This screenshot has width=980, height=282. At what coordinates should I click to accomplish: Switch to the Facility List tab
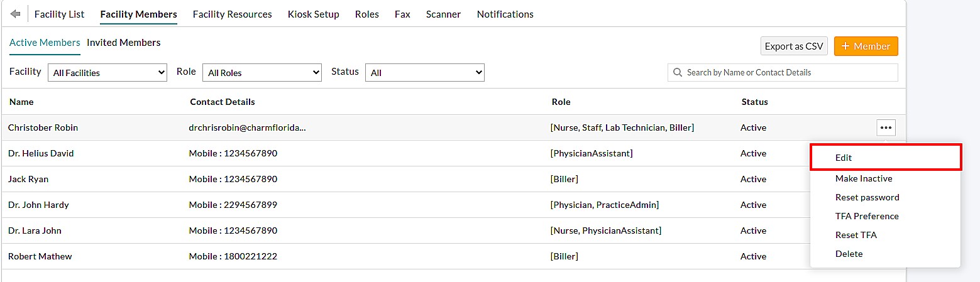[x=59, y=14]
